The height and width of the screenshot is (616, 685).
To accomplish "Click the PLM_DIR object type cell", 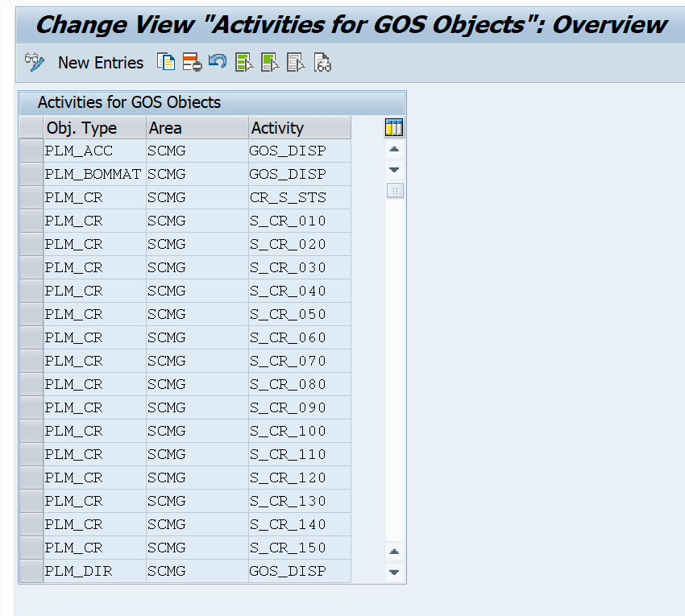I will point(95,571).
